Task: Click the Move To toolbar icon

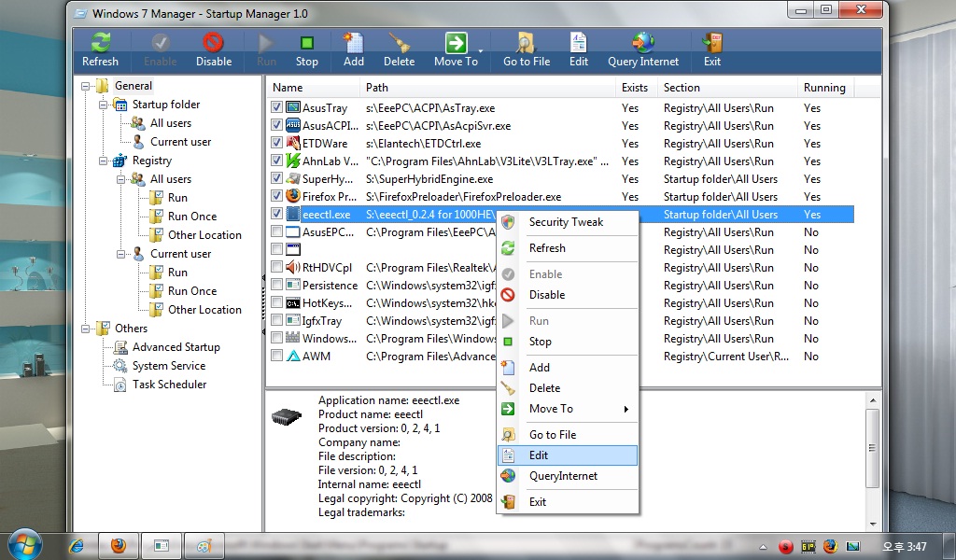Action: [x=456, y=42]
